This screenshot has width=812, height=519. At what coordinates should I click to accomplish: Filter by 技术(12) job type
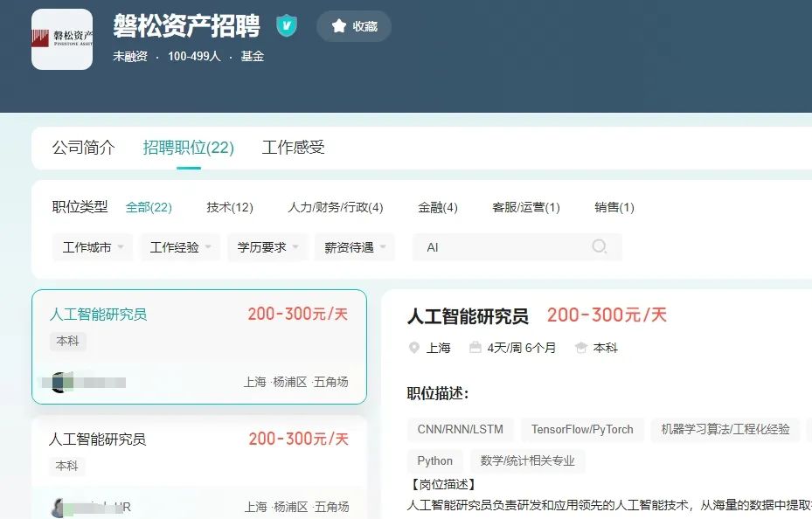pyautogui.click(x=230, y=207)
